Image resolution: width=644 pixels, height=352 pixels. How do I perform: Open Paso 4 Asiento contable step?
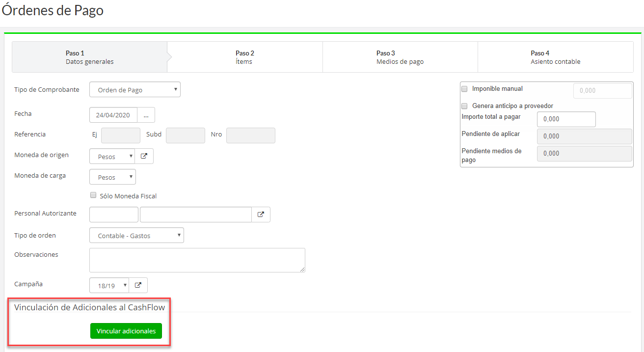pyautogui.click(x=556, y=57)
